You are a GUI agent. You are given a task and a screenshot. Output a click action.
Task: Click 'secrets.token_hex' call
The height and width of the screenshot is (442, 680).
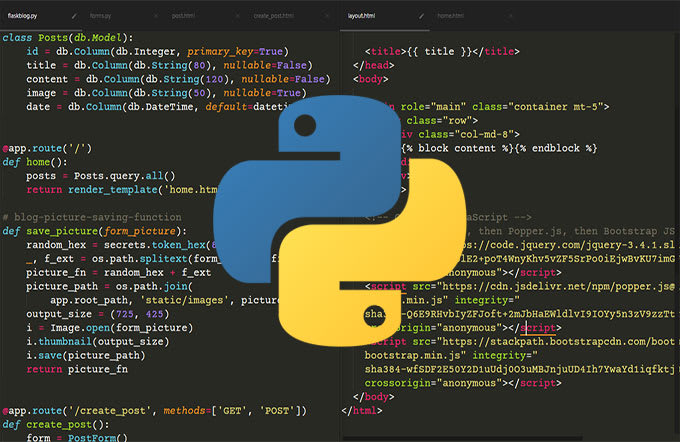point(154,245)
